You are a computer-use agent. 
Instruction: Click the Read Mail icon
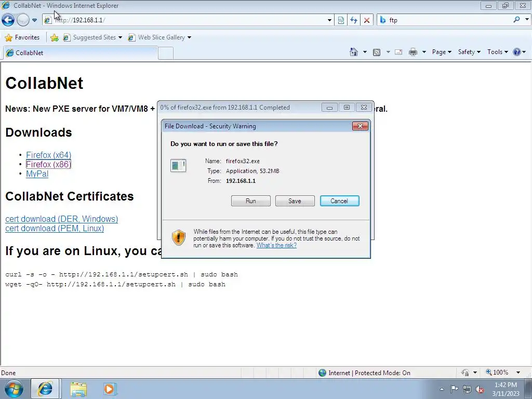[x=398, y=52]
